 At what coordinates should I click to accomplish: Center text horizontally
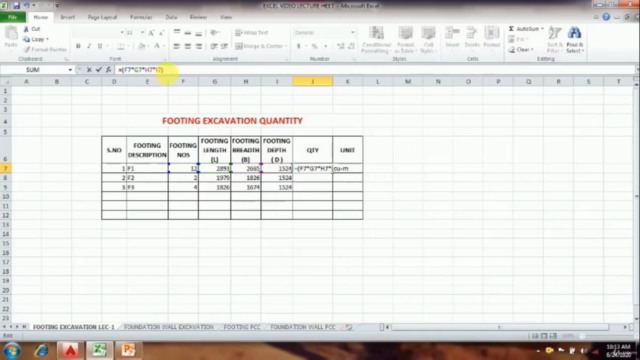[188, 46]
